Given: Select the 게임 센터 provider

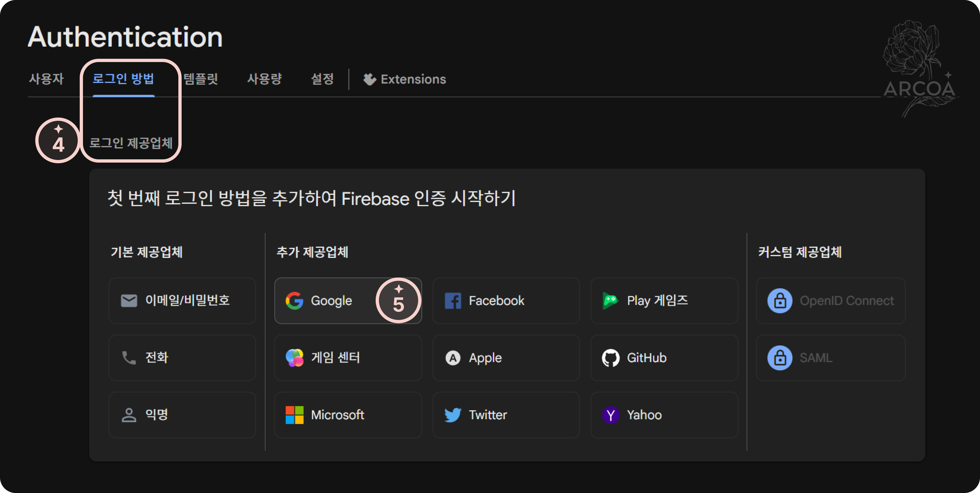Looking at the screenshot, I should [348, 358].
